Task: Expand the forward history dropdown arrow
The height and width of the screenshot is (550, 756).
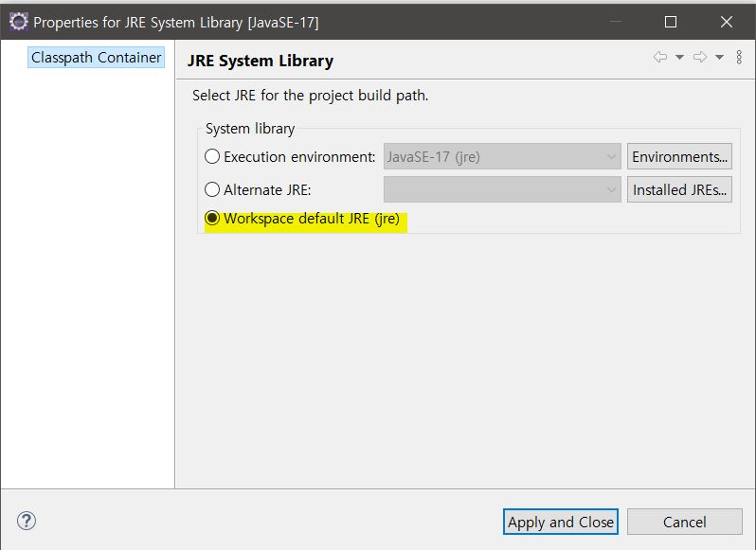Action: [719, 58]
